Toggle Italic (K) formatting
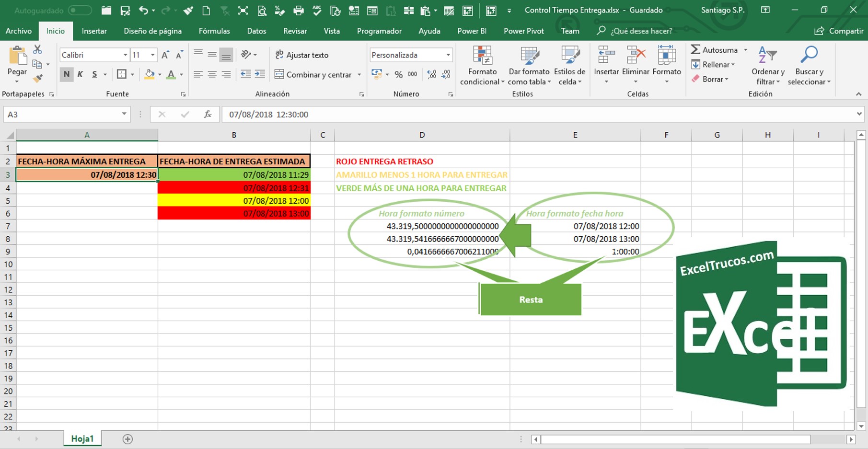 [81, 74]
